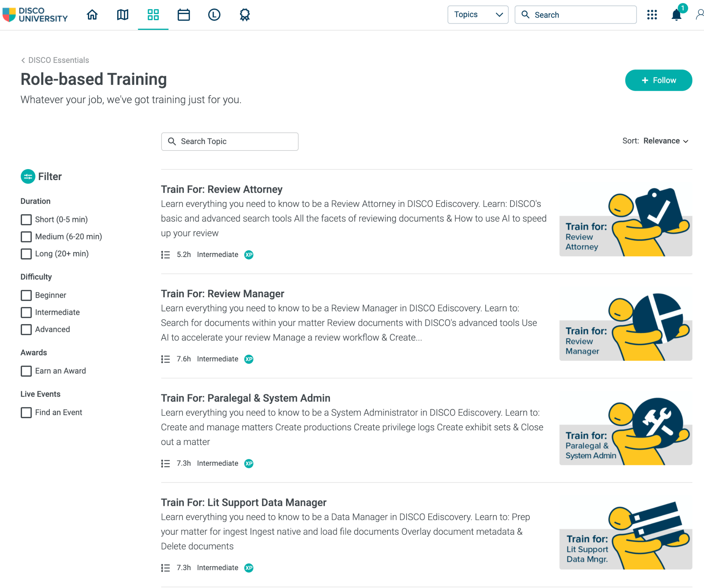Go back to DISCO Essentials

[55, 60]
